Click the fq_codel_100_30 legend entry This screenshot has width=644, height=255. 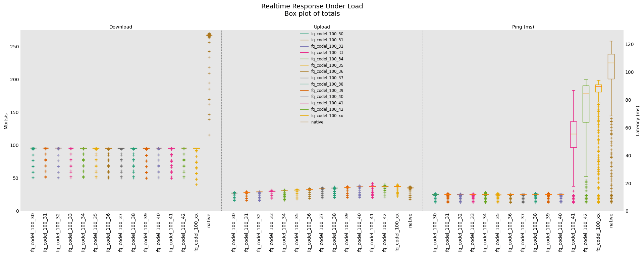327,34
